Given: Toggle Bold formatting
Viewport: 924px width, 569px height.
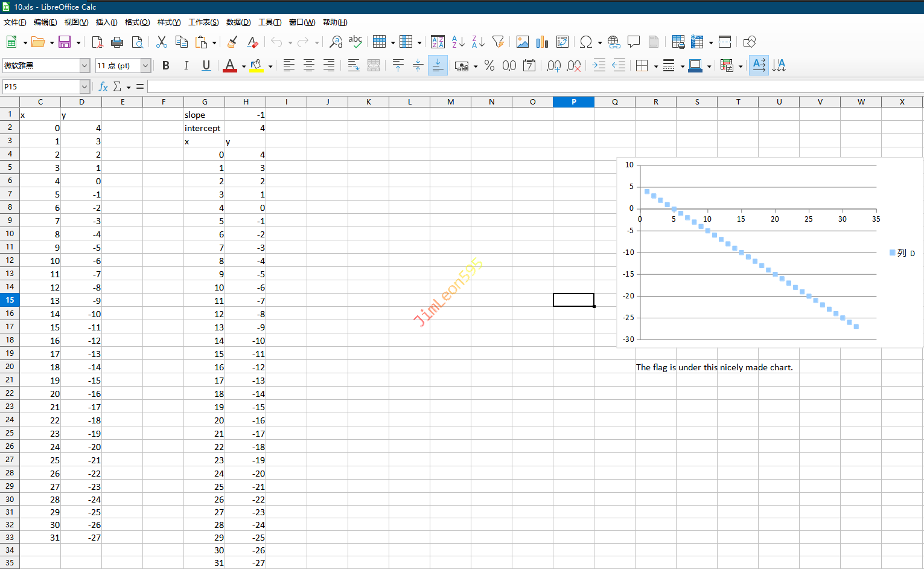Looking at the screenshot, I should click(x=166, y=65).
